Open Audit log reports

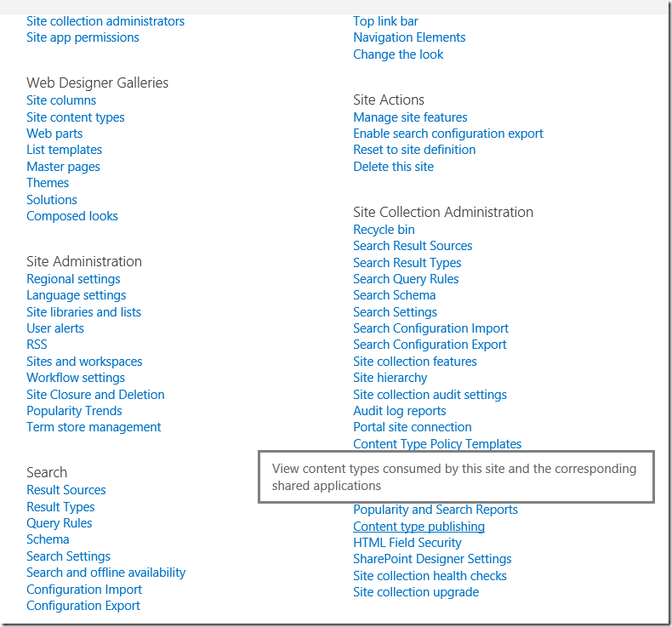[400, 411]
